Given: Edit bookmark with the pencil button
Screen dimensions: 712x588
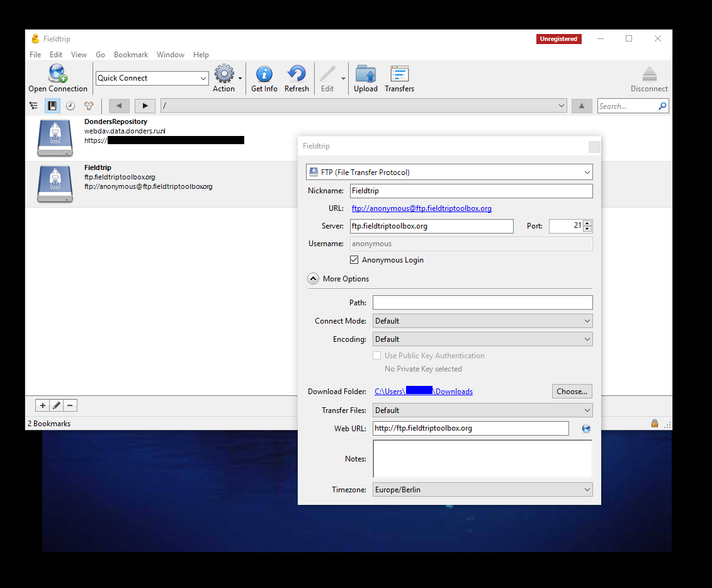Looking at the screenshot, I should [x=56, y=405].
